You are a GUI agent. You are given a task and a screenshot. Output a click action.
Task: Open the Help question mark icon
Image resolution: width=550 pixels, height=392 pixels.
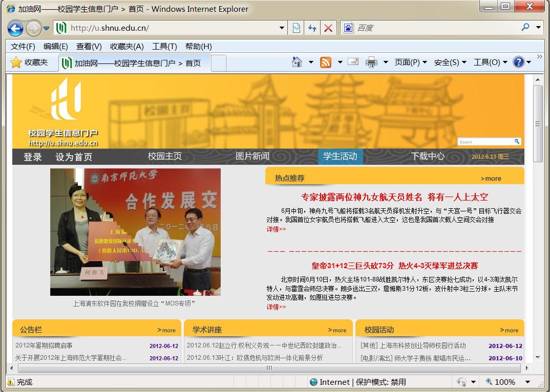coord(518,62)
